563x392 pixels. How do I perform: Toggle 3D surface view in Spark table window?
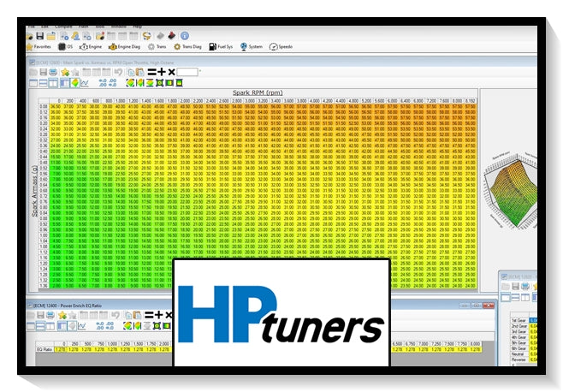tap(74, 83)
